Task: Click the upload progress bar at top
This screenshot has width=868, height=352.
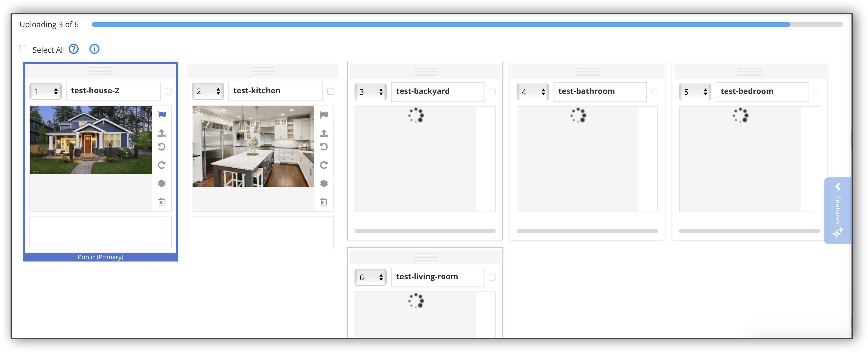Action: pyautogui.click(x=467, y=24)
